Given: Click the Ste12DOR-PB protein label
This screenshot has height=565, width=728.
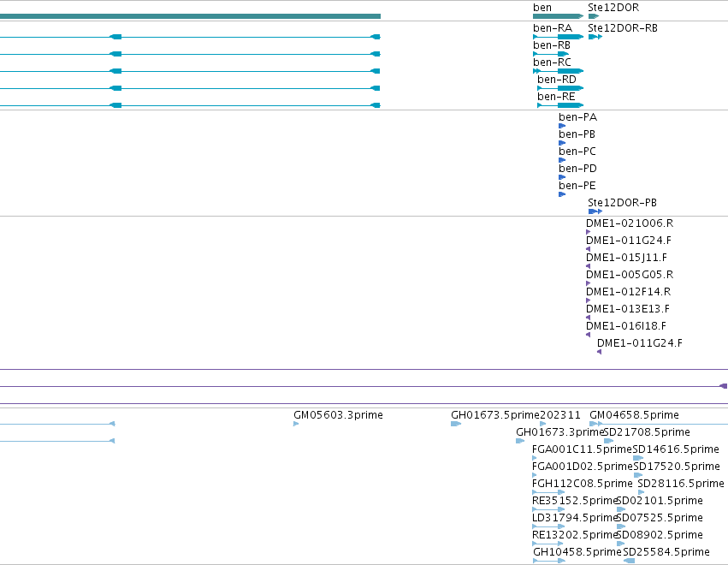Looking at the screenshot, I should pyautogui.click(x=622, y=203).
